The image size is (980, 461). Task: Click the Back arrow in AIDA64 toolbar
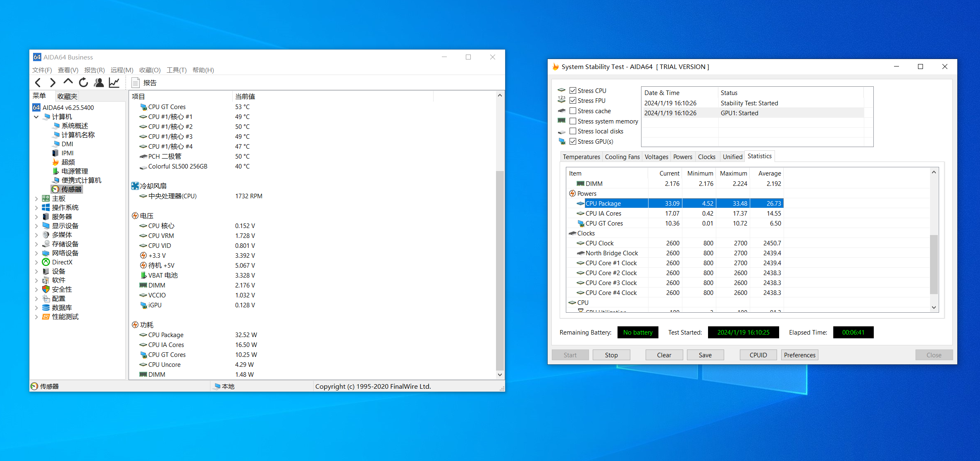pos(38,83)
